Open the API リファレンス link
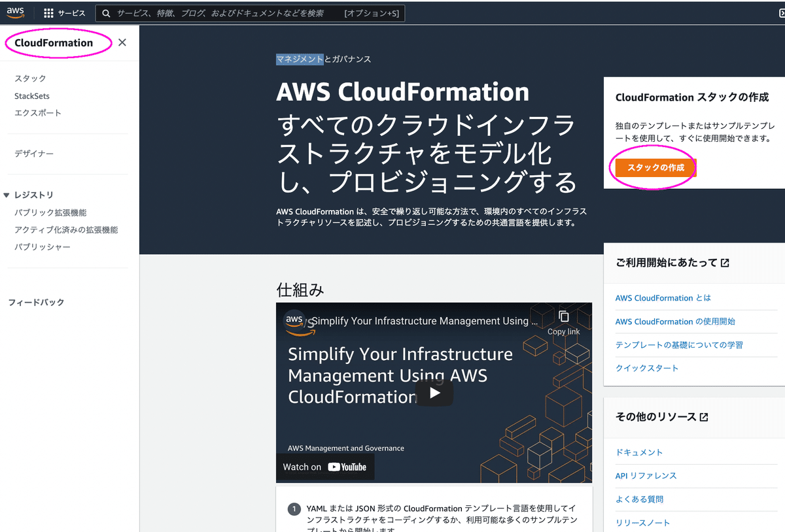Viewport: 785px width, 532px height. click(646, 476)
